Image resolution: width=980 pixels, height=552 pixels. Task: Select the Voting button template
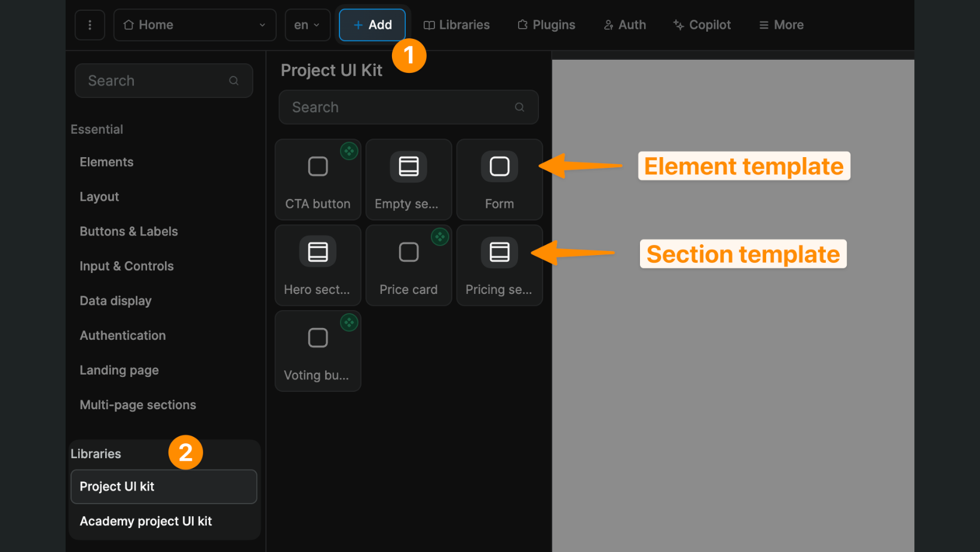(x=317, y=351)
